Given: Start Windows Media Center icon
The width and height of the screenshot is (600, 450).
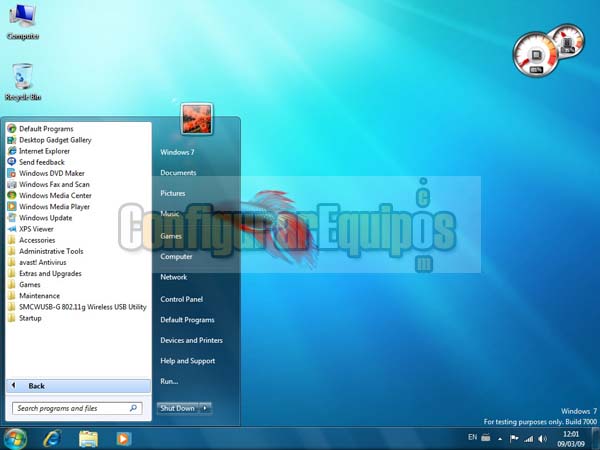Looking at the screenshot, I should pyautogui.click(x=12, y=195).
